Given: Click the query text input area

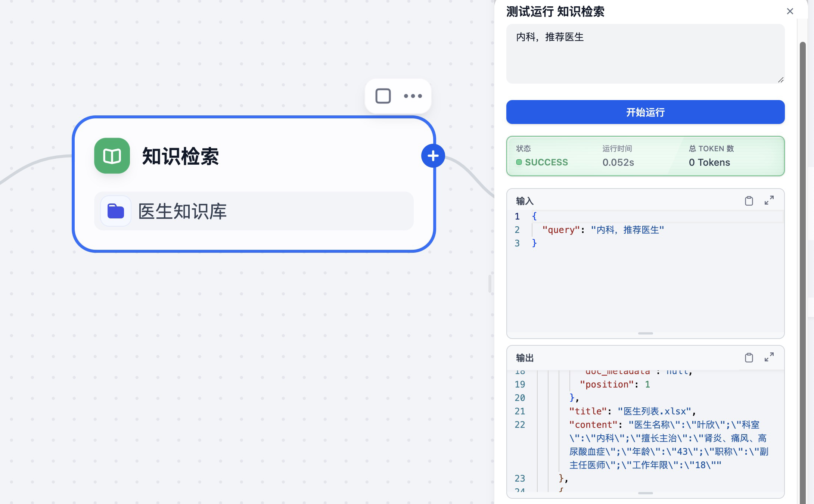Looking at the screenshot, I should [645, 54].
